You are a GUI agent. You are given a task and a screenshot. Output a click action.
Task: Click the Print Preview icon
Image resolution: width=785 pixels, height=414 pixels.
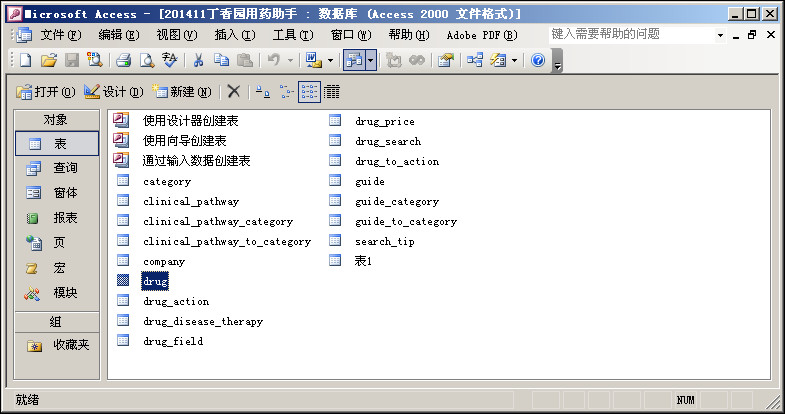[x=147, y=61]
